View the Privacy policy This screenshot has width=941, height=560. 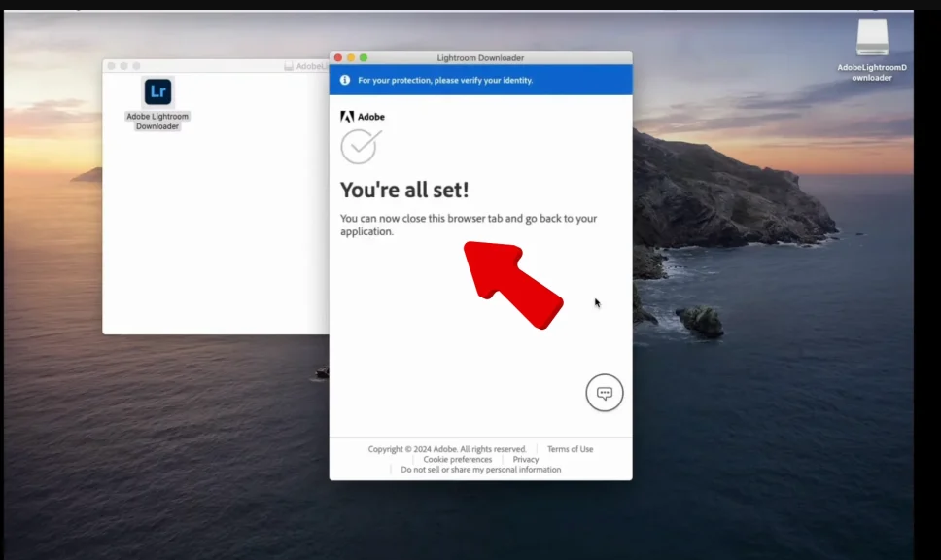pyautogui.click(x=525, y=459)
